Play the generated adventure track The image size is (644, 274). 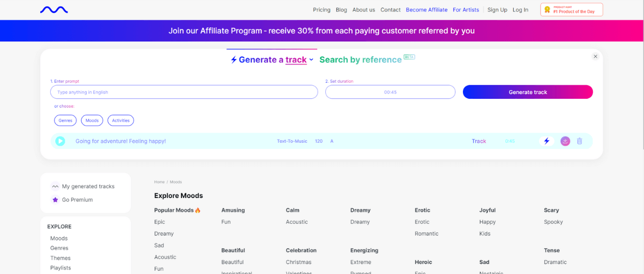coord(61,141)
